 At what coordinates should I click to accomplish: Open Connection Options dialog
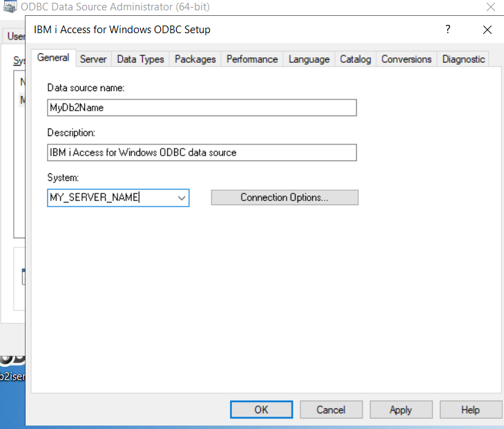click(x=284, y=198)
